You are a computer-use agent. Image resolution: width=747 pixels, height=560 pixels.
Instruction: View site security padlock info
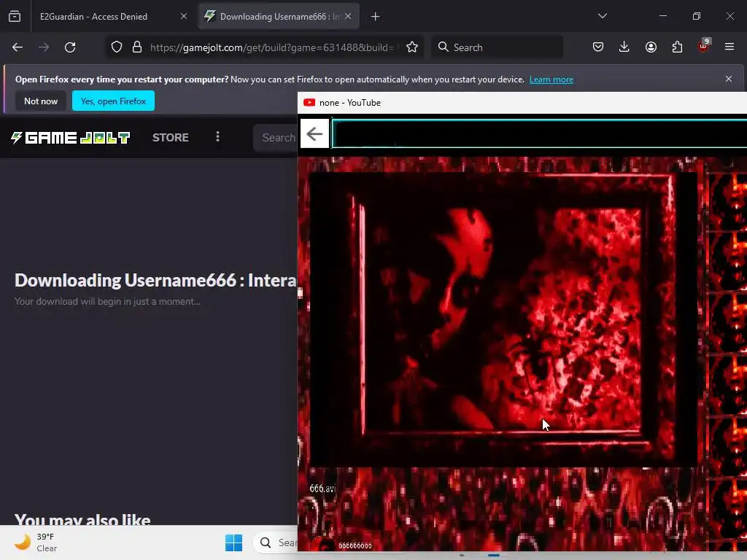[137, 47]
